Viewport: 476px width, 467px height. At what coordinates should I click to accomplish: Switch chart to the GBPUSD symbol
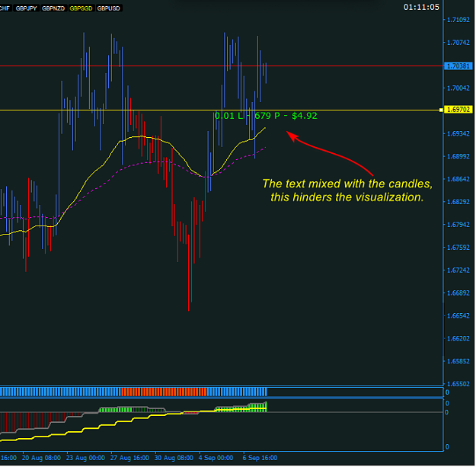point(108,8)
